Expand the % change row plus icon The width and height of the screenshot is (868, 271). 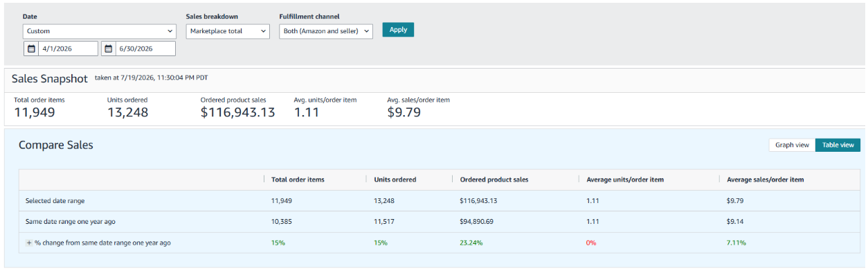pyautogui.click(x=29, y=243)
